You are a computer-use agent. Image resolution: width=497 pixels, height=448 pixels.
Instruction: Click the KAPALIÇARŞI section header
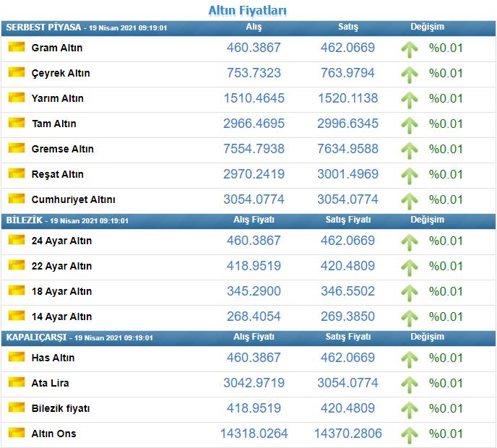(36, 337)
